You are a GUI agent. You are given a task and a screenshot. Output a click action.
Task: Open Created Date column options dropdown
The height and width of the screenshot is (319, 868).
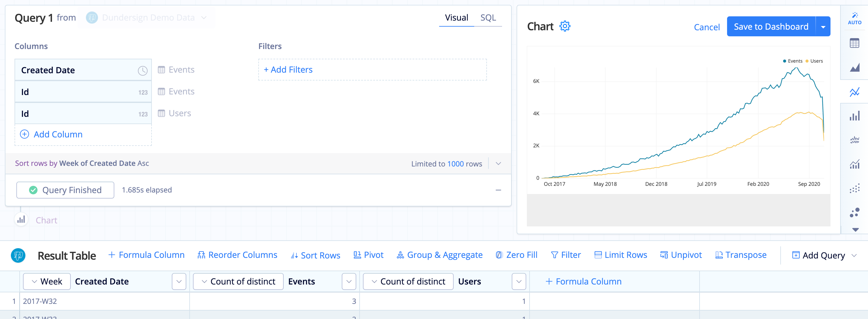(179, 281)
